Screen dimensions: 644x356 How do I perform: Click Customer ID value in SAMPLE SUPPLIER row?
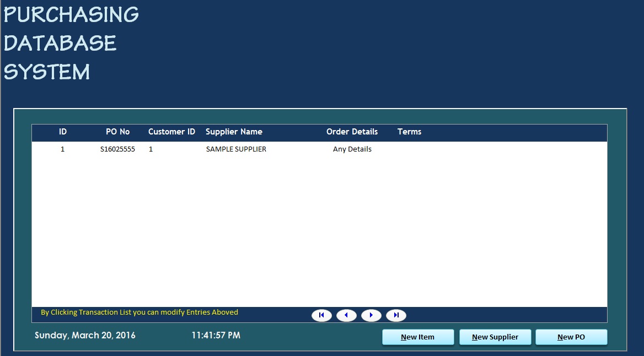pyautogui.click(x=151, y=149)
